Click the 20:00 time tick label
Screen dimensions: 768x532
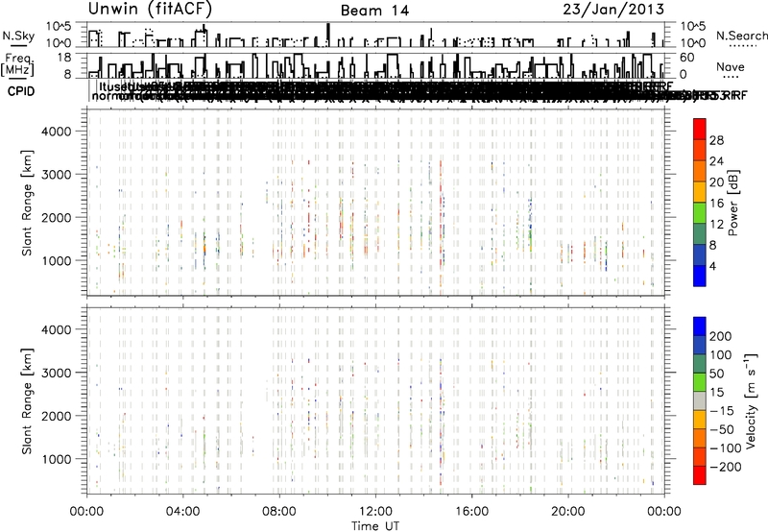(567, 512)
